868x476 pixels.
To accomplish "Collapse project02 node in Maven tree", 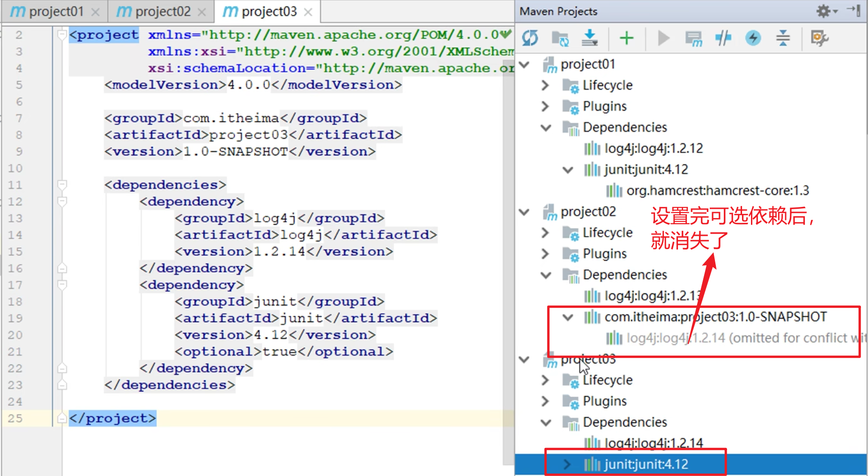I will coord(524,212).
